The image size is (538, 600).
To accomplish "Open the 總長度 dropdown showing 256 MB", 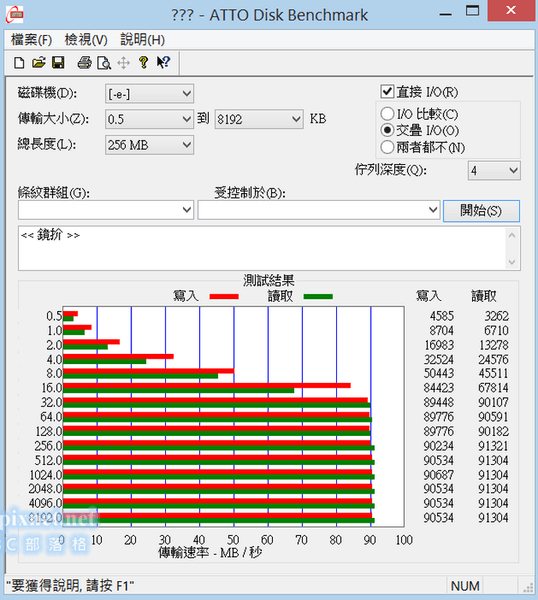I will pos(149,145).
